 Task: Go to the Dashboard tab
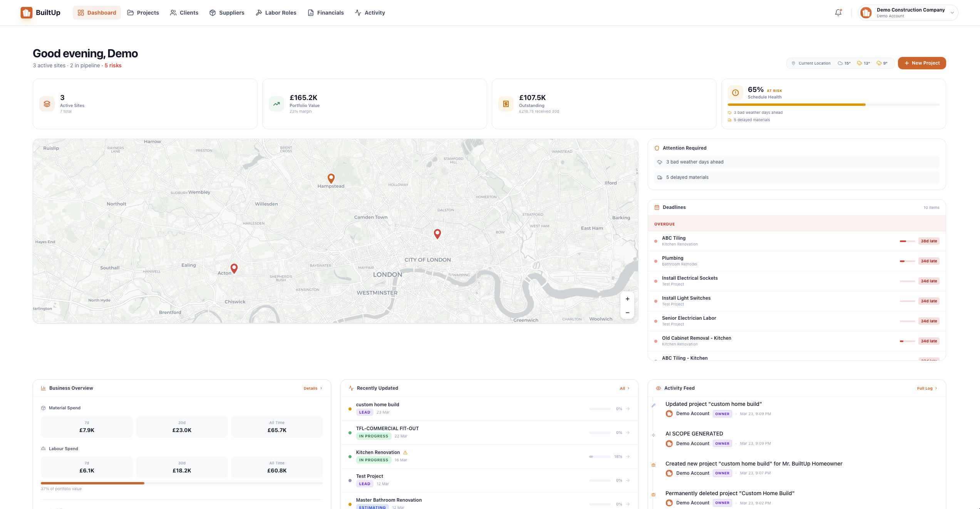tap(97, 13)
